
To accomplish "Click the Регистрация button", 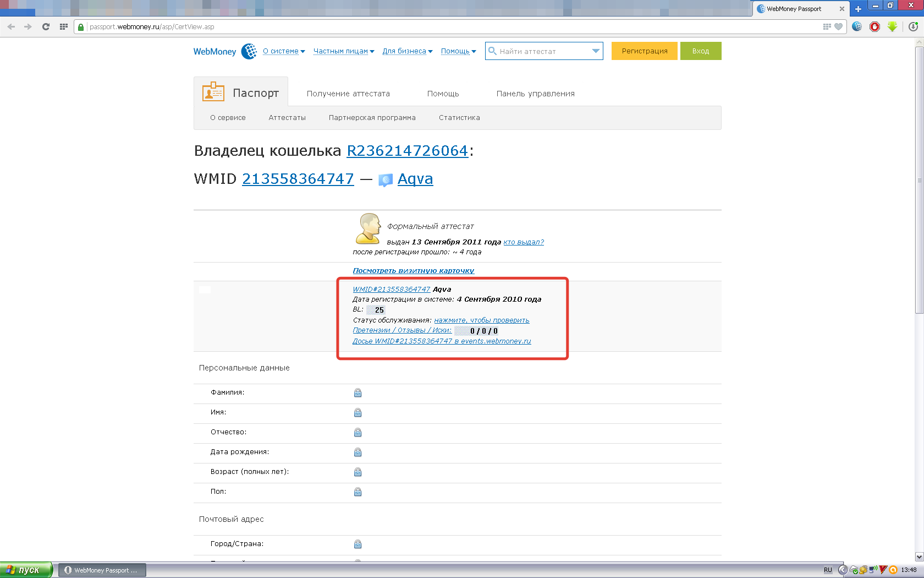I will [645, 51].
